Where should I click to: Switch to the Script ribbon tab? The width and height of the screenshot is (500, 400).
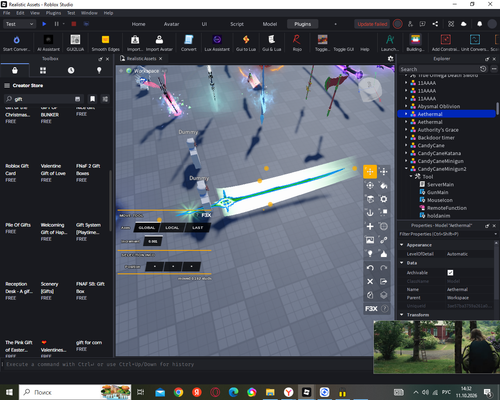coord(237,24)
